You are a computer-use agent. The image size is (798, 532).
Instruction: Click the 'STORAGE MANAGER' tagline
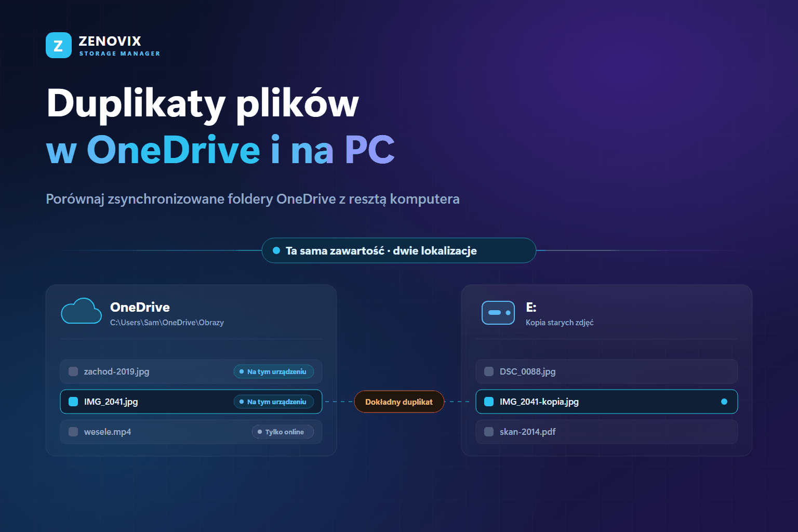tap(119, 54)
